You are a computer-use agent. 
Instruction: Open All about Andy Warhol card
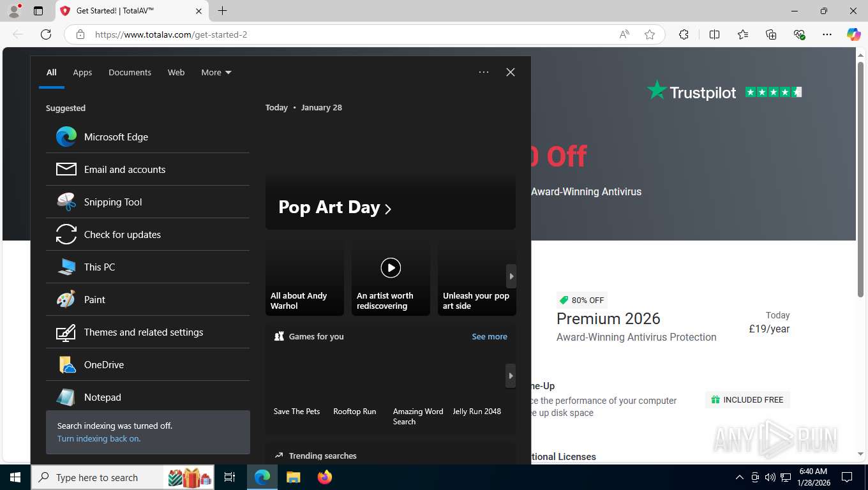[x=304, y=276]
